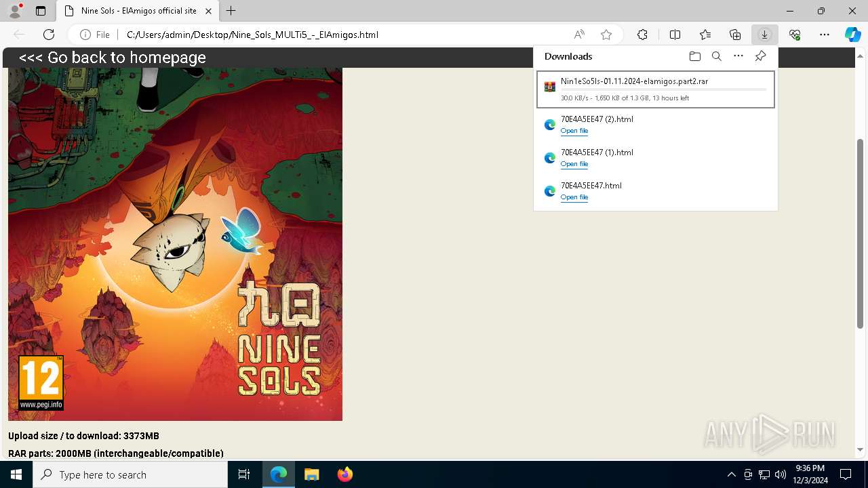Open Task View on taskbar
This screenshot has height=488, width=868.
(x=244, y=474)
